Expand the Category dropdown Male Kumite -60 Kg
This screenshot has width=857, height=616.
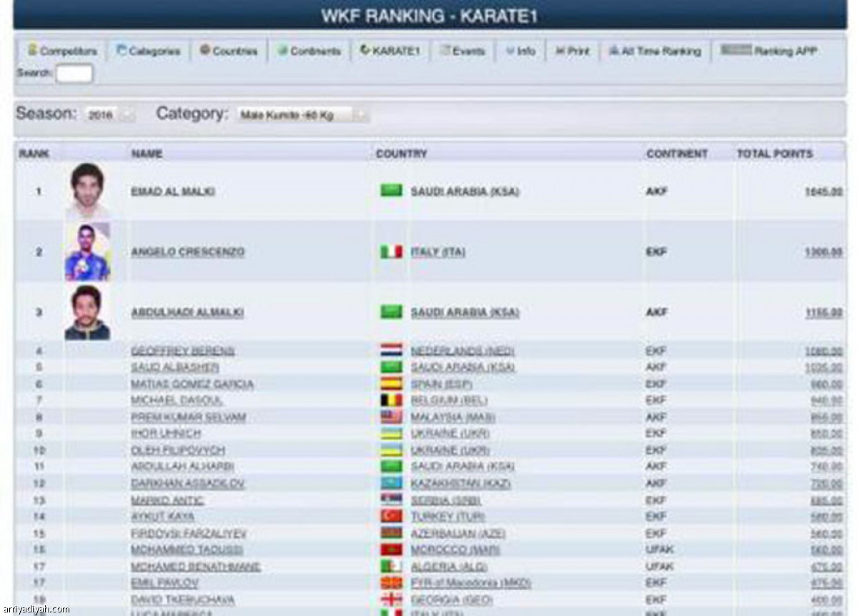tap(303, 115)
